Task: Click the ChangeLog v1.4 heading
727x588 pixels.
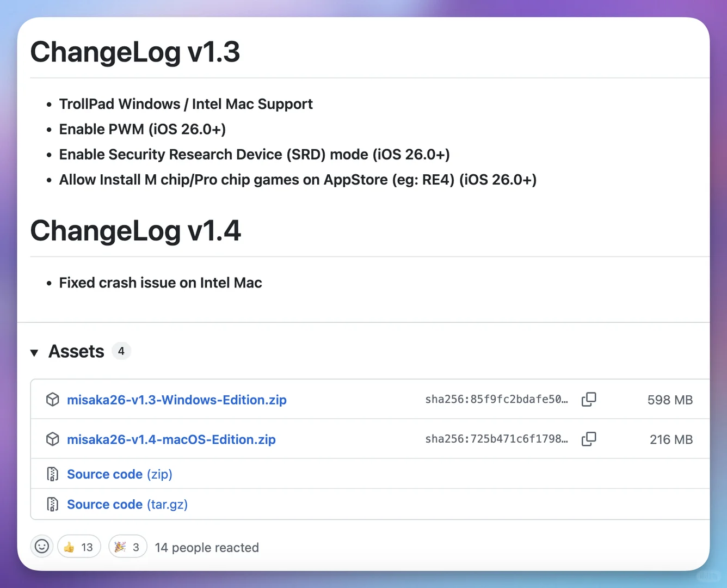Action: [x=135, y=230]
